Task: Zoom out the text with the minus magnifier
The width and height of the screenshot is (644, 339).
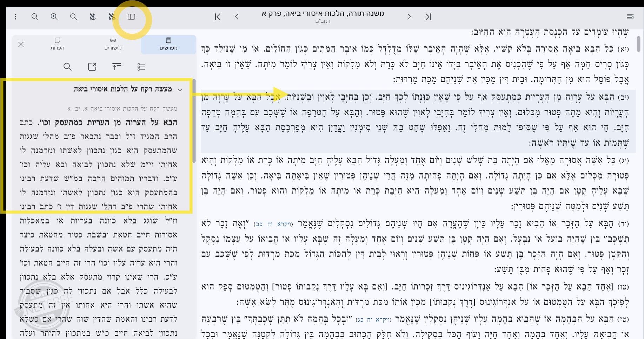Action: [x=35, y=17]
